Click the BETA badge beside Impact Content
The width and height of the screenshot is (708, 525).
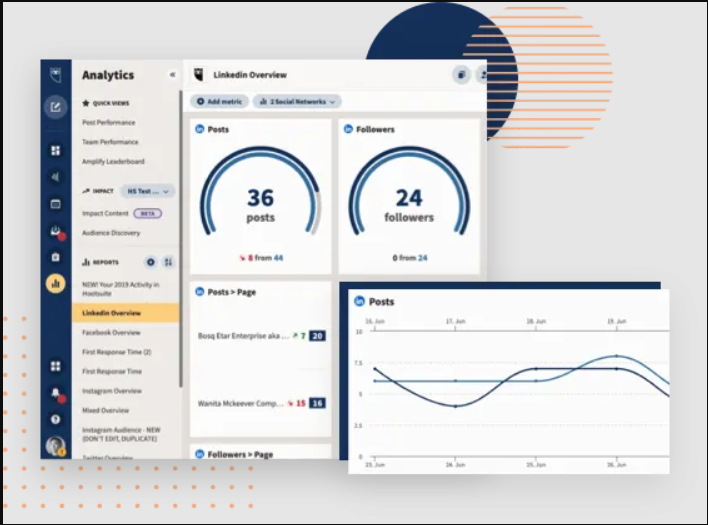pos(148,214)
